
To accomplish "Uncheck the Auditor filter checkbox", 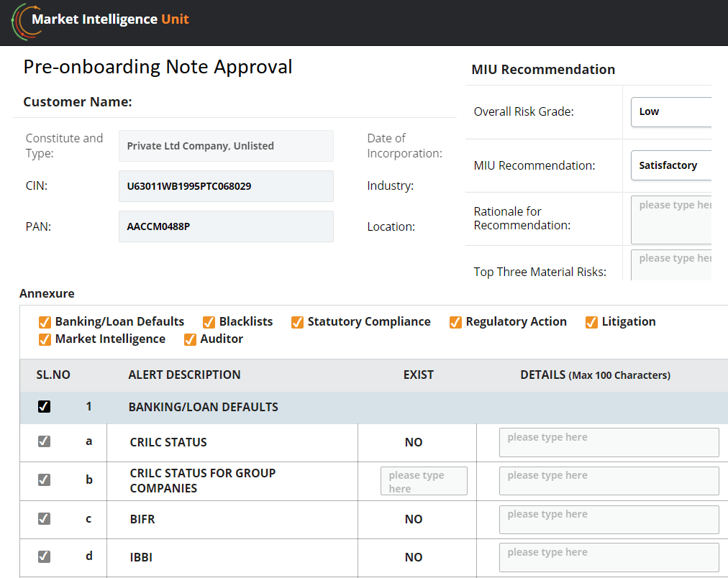I will tap(190, 339).
